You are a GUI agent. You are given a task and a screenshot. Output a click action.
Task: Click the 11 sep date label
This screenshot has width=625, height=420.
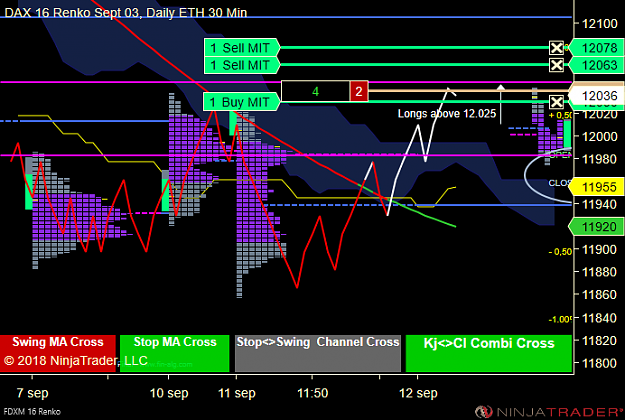click(x=237, y=393)
